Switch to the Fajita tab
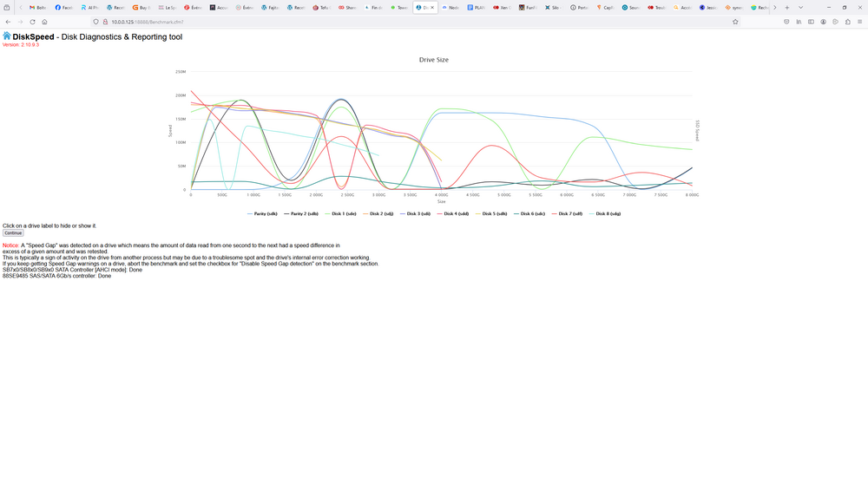Viewport: 868px width, 477px height. [270, 8]
